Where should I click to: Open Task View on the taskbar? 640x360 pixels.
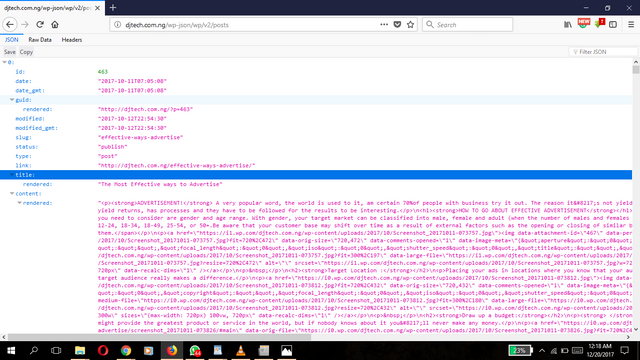pos(56,351)
